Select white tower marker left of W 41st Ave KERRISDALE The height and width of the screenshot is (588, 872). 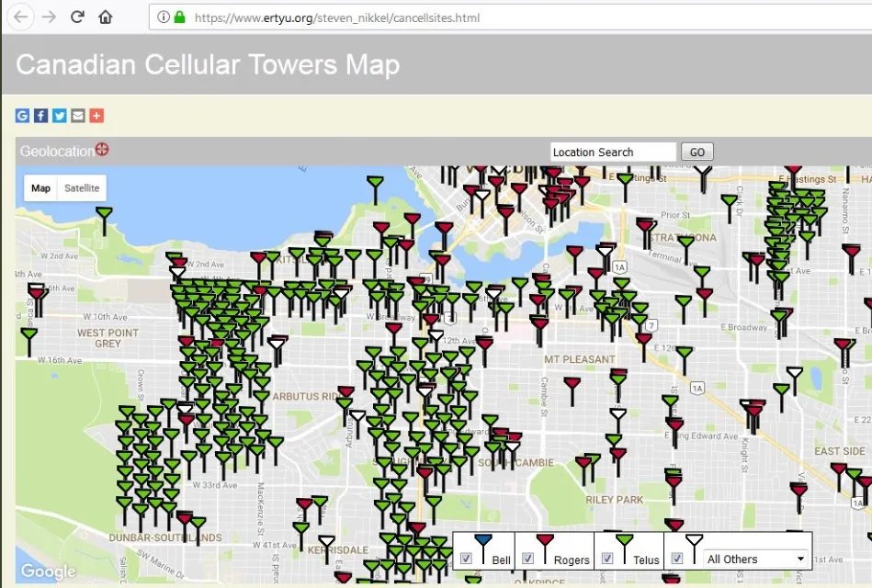[326, 548]
